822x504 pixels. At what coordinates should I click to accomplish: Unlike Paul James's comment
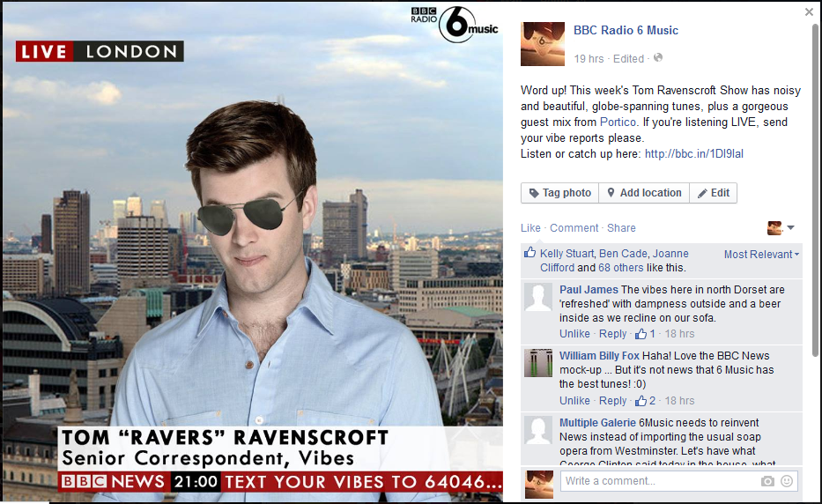click(x=574, y=334)
